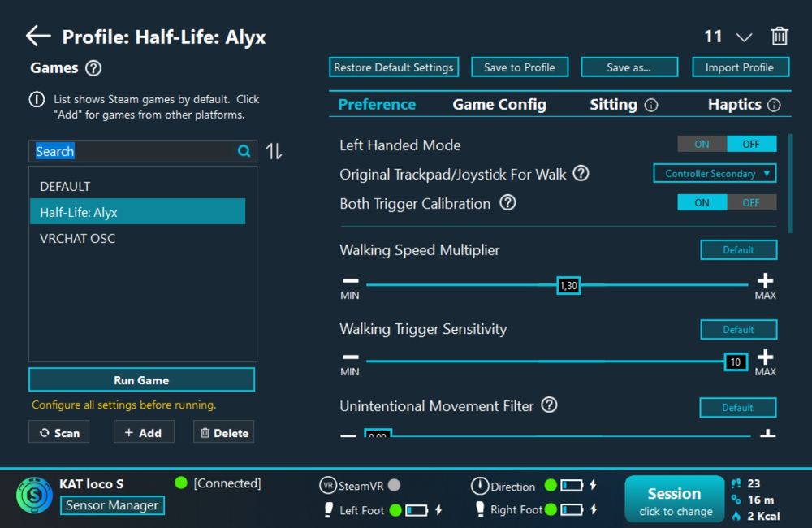Click Unintentional Movement Filter slider handle
Screen dimensions: 812x528
tap(378, 435)
